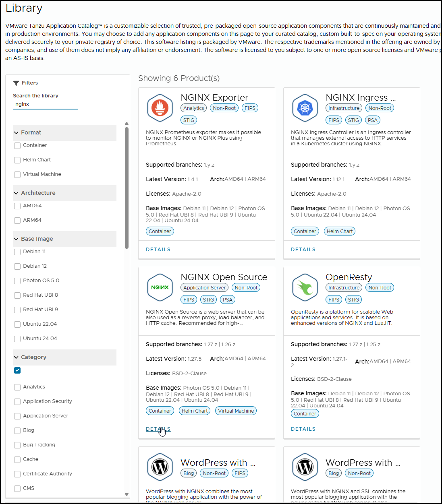Open DETAILS for NGINX Exporter
The image size is (442, 504).
point(158,250)
